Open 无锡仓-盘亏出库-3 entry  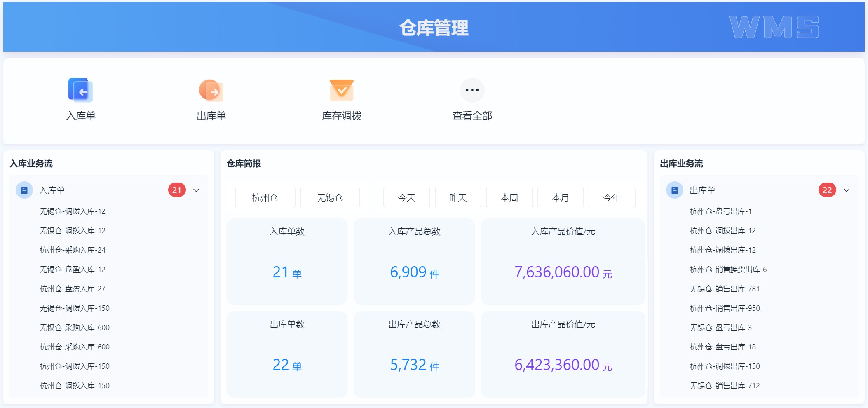click(x=721, y=327)
